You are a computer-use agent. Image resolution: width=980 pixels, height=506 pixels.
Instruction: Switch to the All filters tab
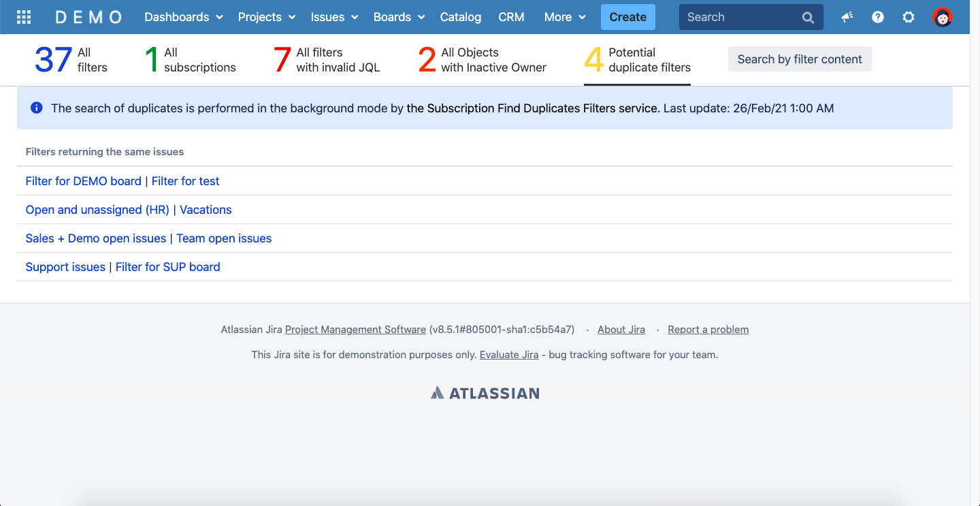click(71, 60)
